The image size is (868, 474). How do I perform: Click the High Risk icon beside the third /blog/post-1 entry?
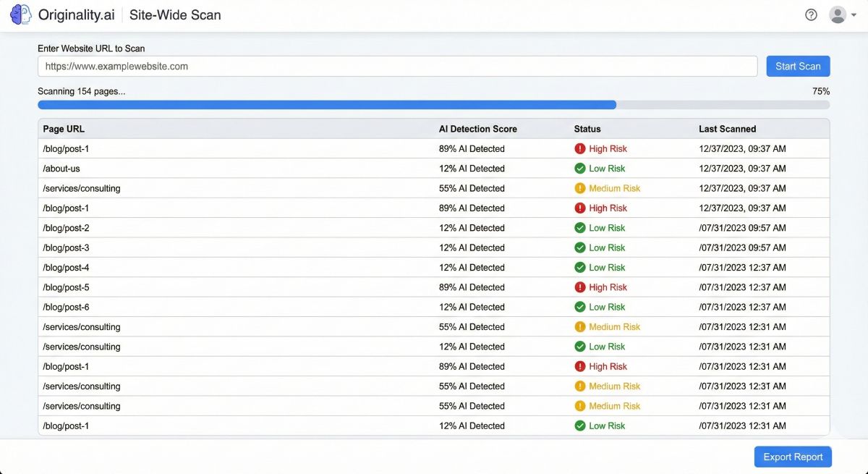click(581, 366)
